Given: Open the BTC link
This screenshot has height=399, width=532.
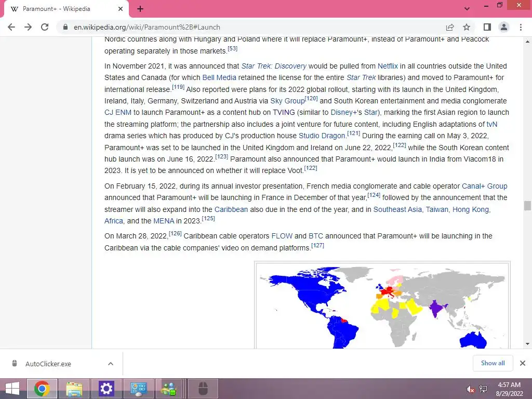Looking at the screenshot, I should tap(315, 236).
